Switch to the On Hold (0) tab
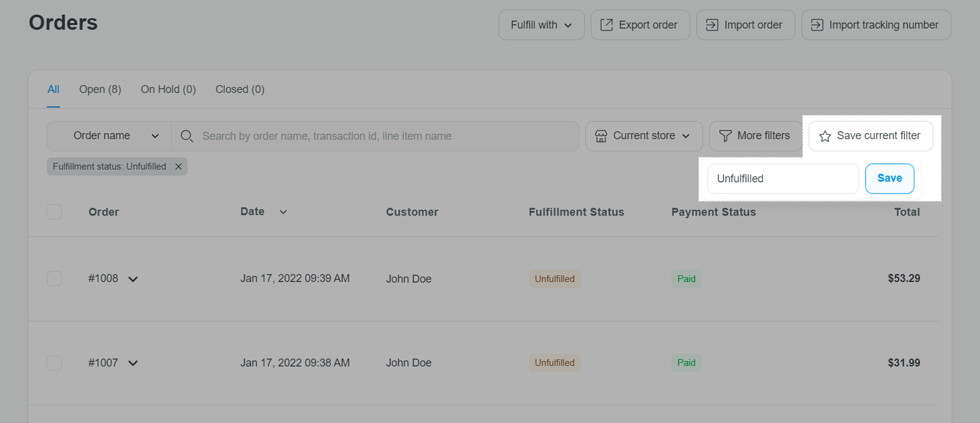 pos(168,90)
